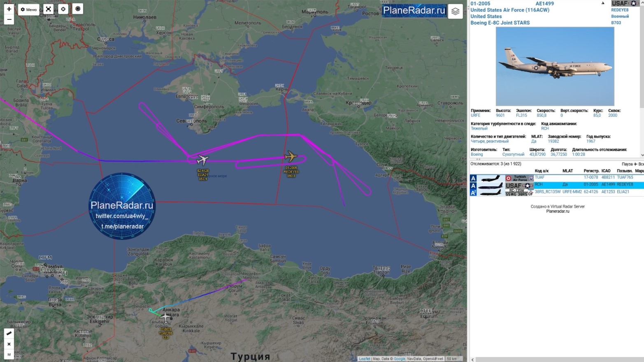Toggle map brightness sun icon
Image resolution: width=644 pixels, height=362 pixels.
tap(78, 9)
